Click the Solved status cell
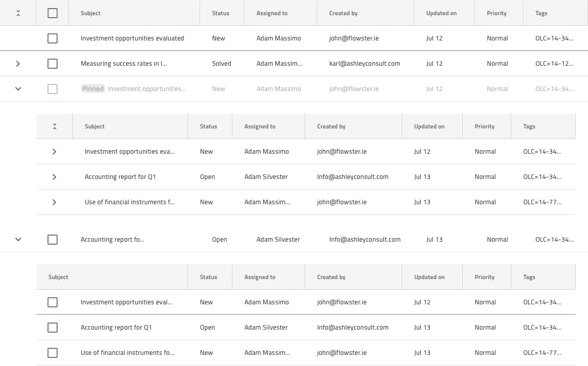The width and height of the screenshot is (588, 366). 222,64
